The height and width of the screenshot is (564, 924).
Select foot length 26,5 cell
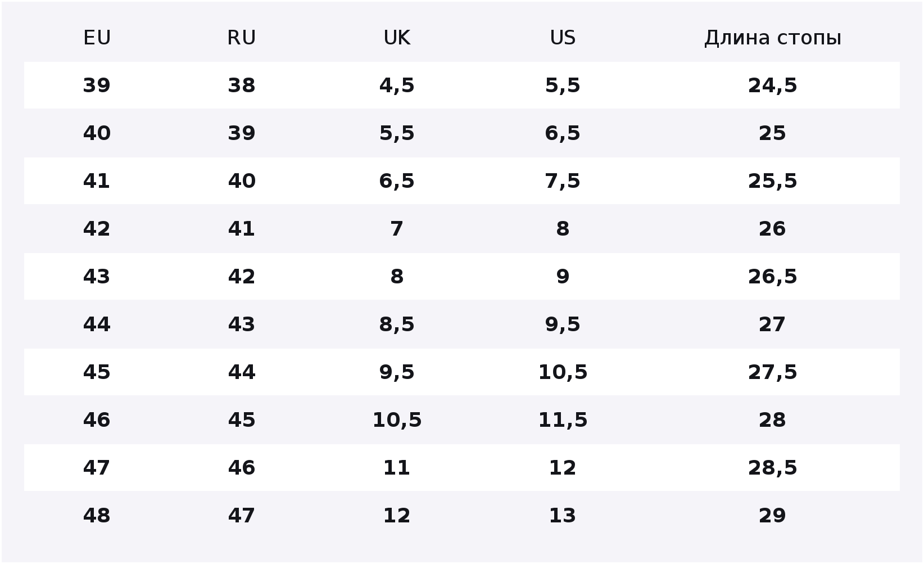tap(773, 277)
